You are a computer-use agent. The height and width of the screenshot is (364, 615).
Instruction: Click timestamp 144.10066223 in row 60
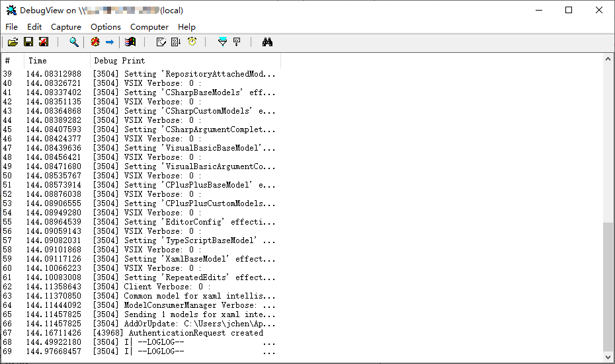pos(54,268)
